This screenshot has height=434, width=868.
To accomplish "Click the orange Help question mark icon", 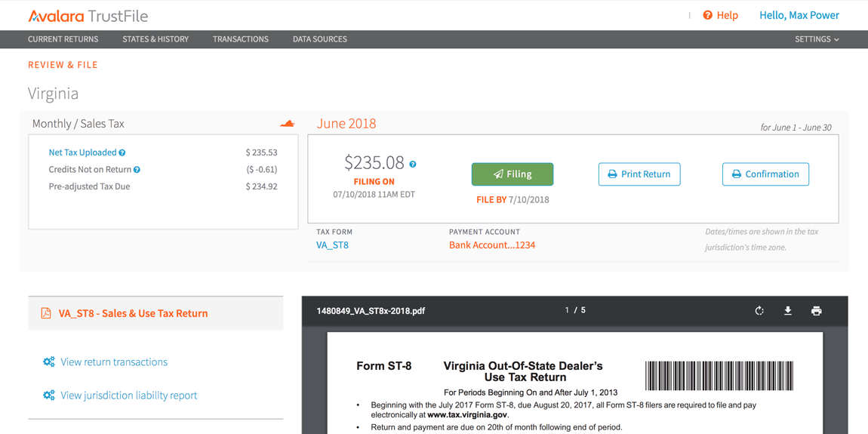I will click(707, 15).
